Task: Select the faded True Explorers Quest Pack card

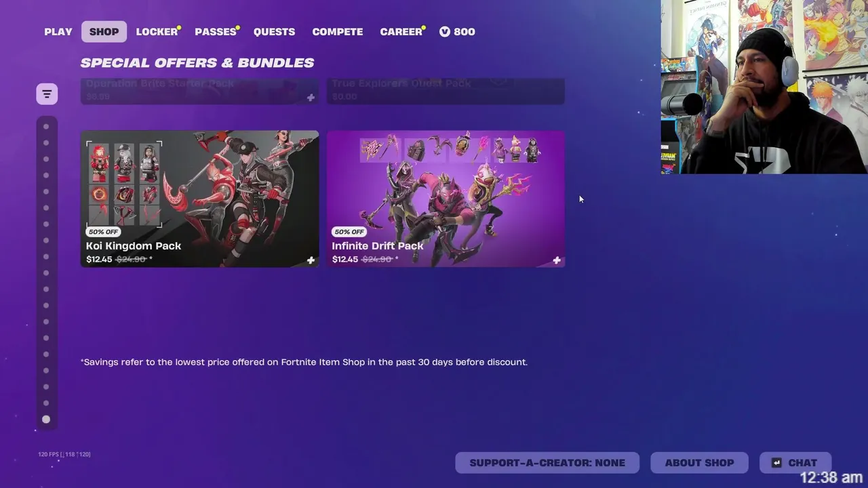Action: [446, 91]
